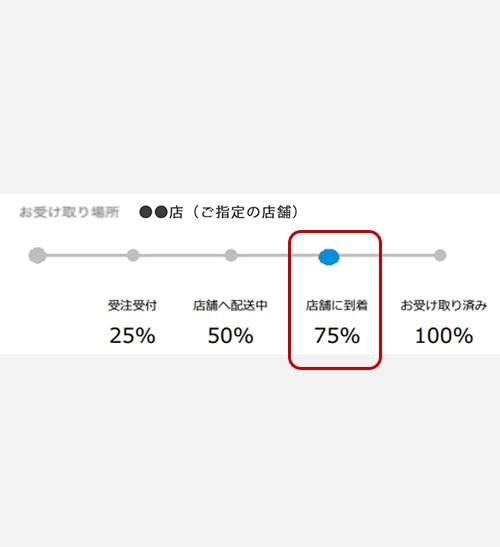
Task: Click the highlighted 75% progress value
Action: click(x=337, y=336)
